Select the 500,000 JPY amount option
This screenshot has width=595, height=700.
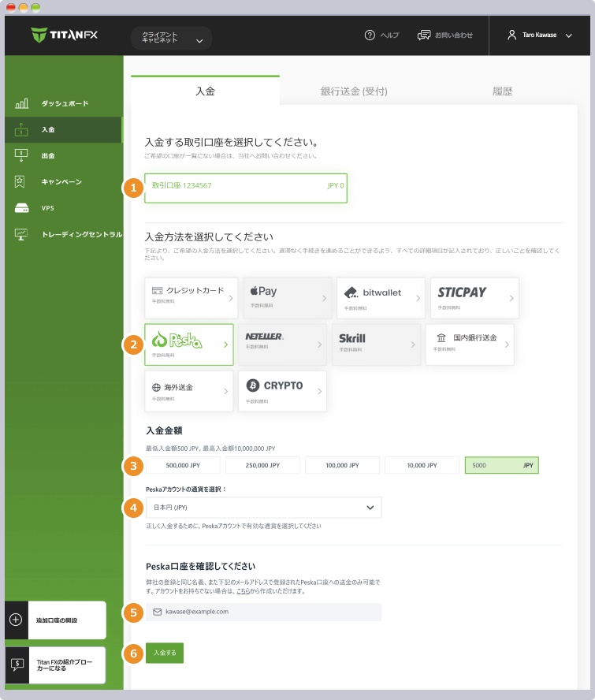click(x=183, y=465)
